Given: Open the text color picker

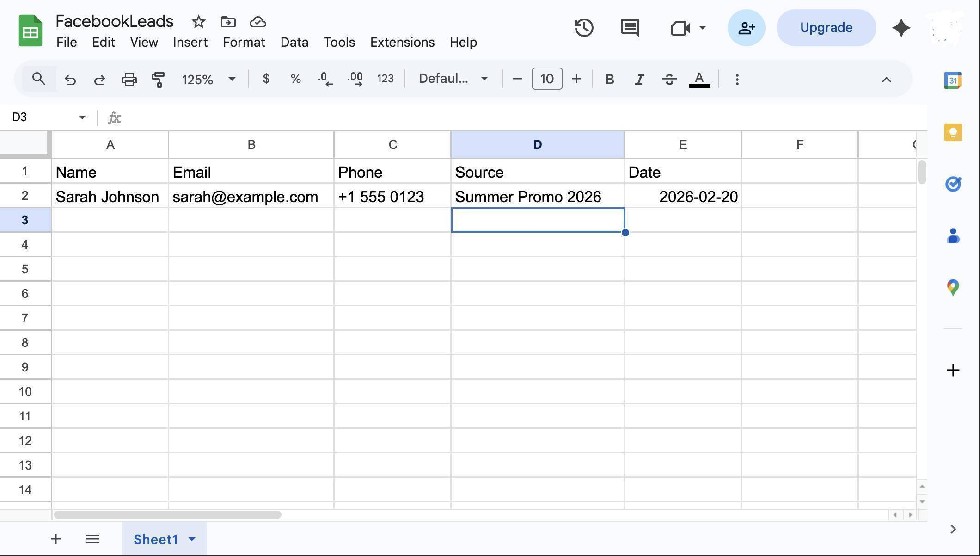Looking at the screenshot, I should 699,79.
